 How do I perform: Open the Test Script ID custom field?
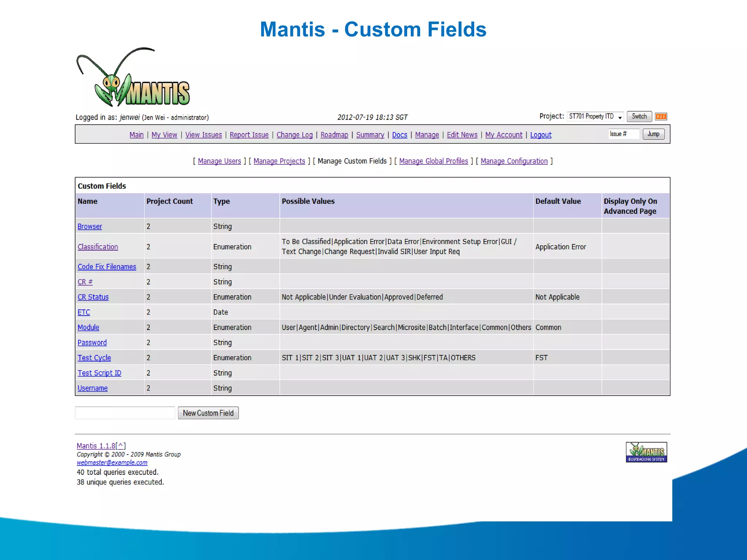point(99,373)
